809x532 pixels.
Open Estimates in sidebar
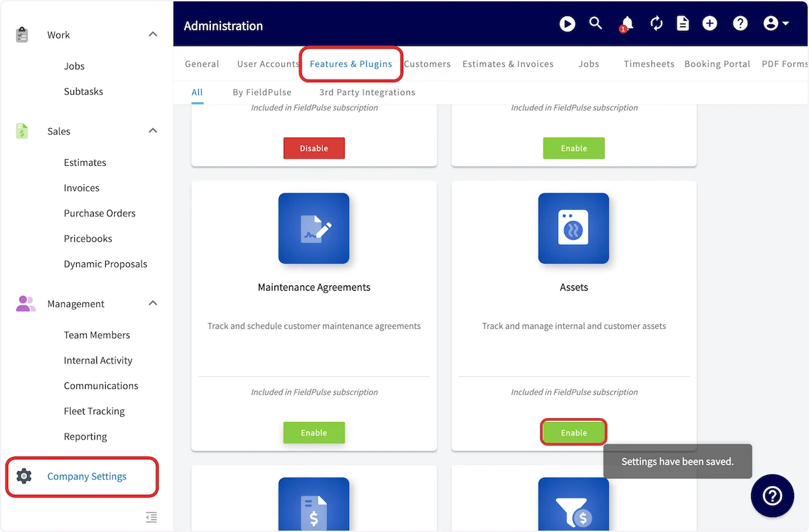point(85,162)
